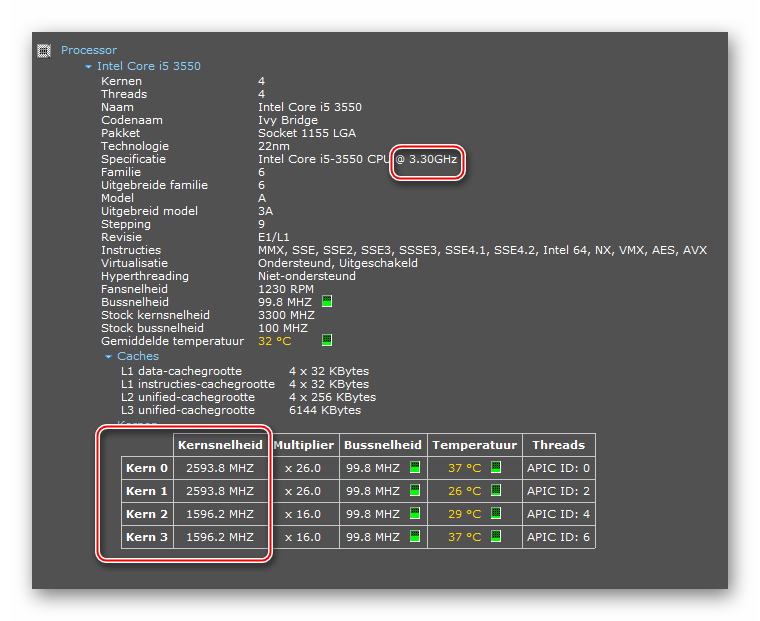Click the Naam value Intel Core i5 3550
The width and height of the screenshot is (760, 621).
tap(310, 107)
